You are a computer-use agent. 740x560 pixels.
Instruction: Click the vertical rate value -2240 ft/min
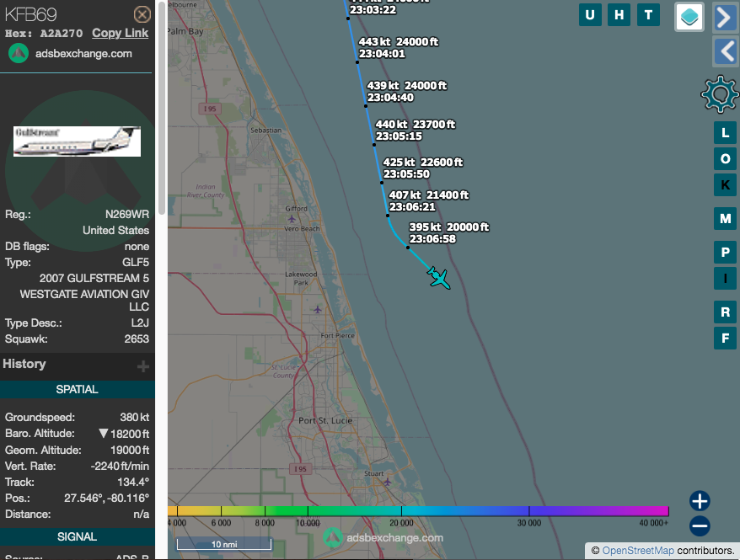click(x=120, y=467)
